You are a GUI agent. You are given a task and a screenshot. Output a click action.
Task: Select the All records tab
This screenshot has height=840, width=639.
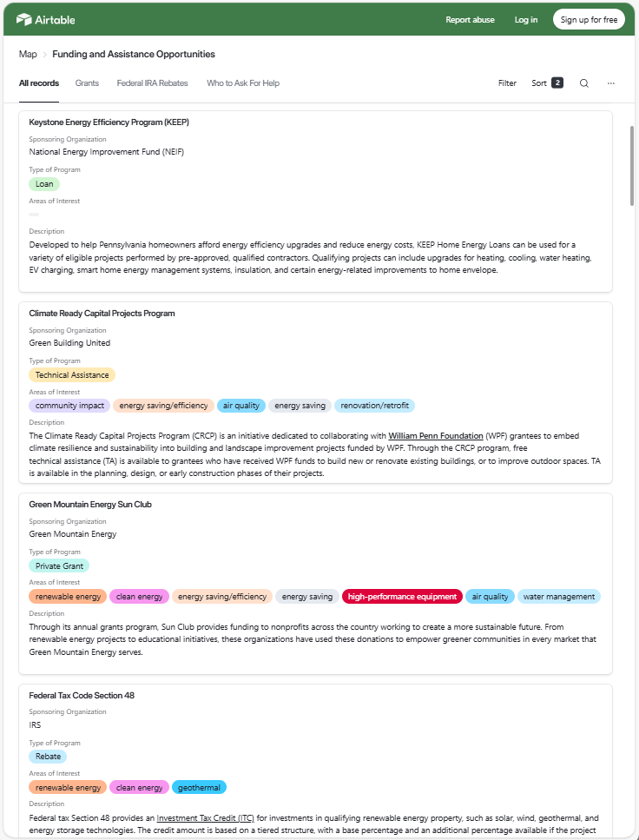[39, 83]
